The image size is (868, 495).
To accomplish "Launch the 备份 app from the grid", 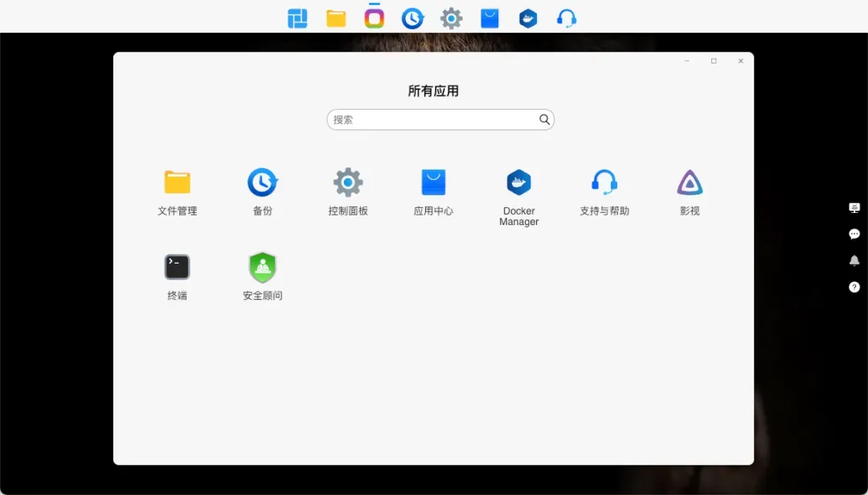I will click(262, 183).
